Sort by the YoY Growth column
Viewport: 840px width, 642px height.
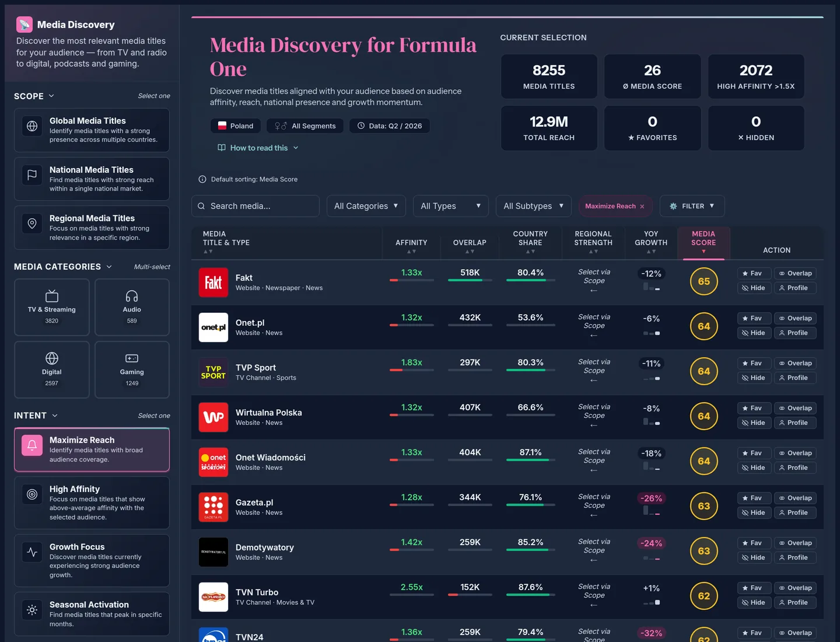pos(651,242)
